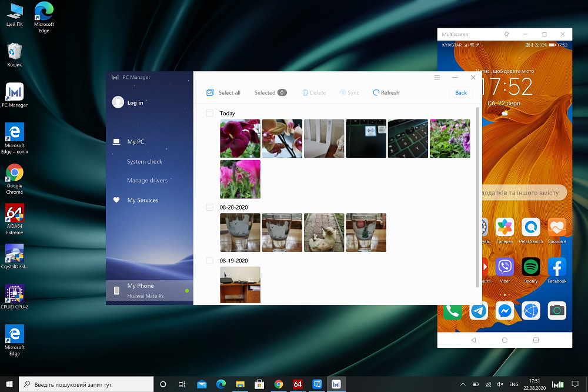Open the dark purple flower photo
The height and width of the screenshot is (392, 588).
click(x=240, y=138)
